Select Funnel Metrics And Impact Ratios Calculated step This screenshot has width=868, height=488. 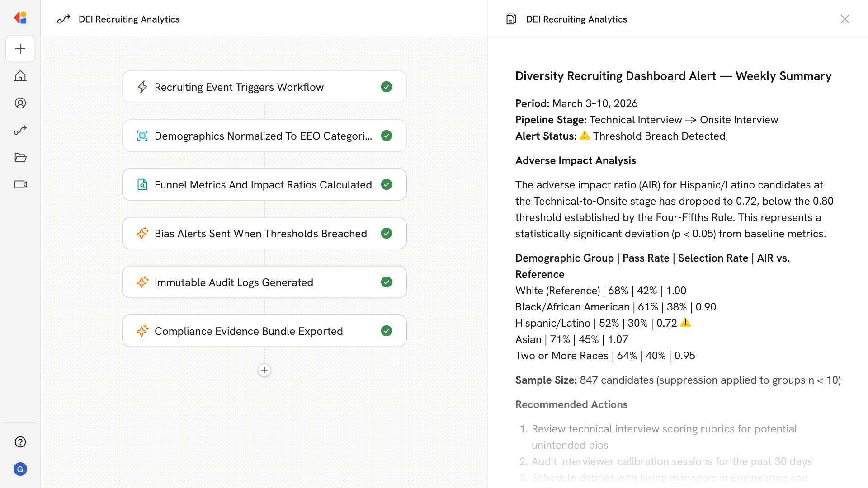[263, 184]
